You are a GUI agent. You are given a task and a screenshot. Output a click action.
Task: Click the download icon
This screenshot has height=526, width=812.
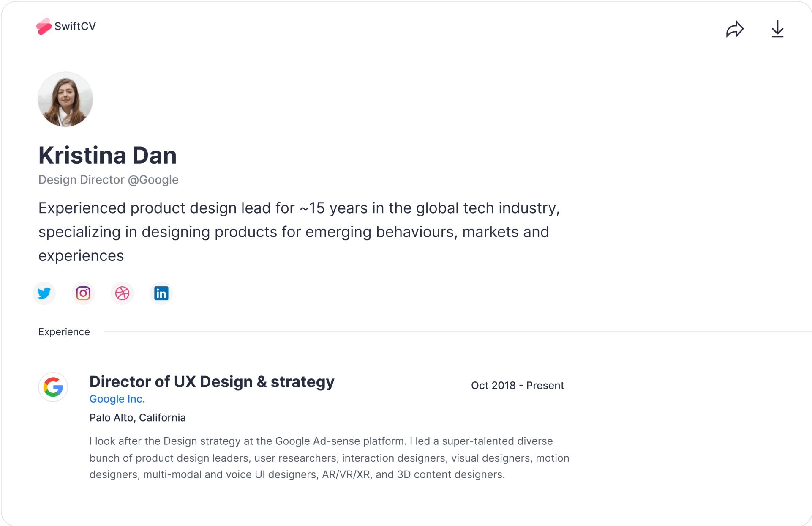(x=777, y=29)
